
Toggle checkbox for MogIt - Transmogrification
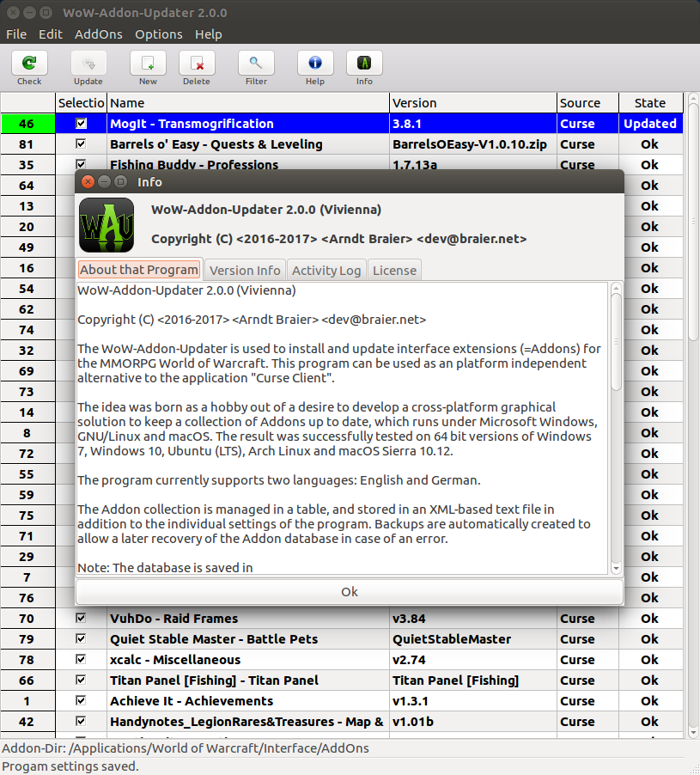pos(81,124)
